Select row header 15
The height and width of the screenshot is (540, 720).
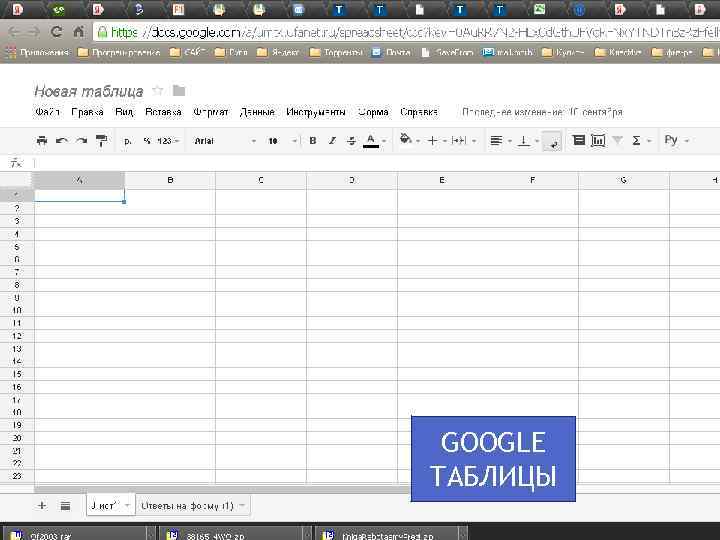(17, 374)
